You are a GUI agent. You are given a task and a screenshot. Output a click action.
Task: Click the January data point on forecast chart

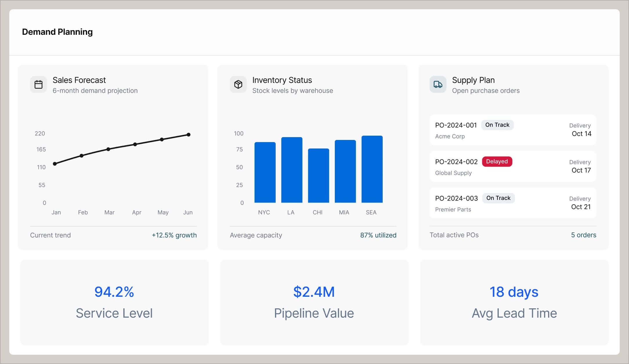(54, 164)
